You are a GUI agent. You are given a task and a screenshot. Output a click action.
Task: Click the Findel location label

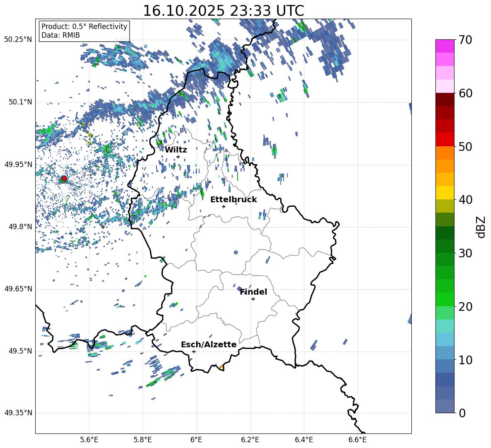253,292
